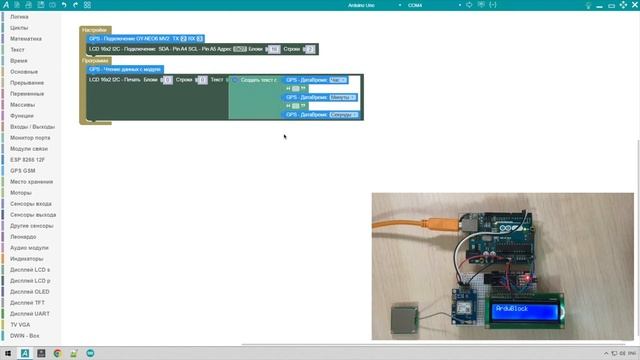
Task: Open the TX pin dropdown in GPS block
Action: [x=183, y=39]
